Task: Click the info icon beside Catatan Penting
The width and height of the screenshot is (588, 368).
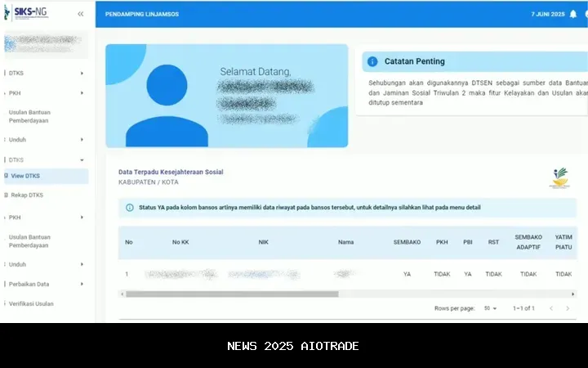Action: 372,61
